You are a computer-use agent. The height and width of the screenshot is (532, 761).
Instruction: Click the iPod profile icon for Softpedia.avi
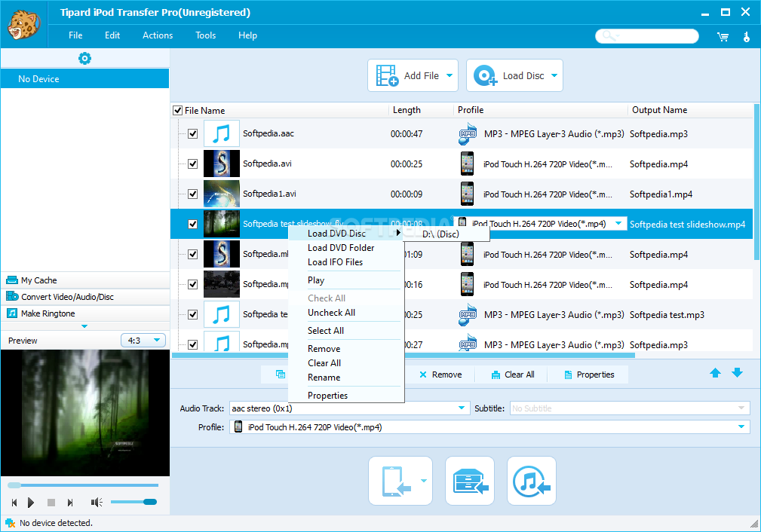(x=467, y=164)
